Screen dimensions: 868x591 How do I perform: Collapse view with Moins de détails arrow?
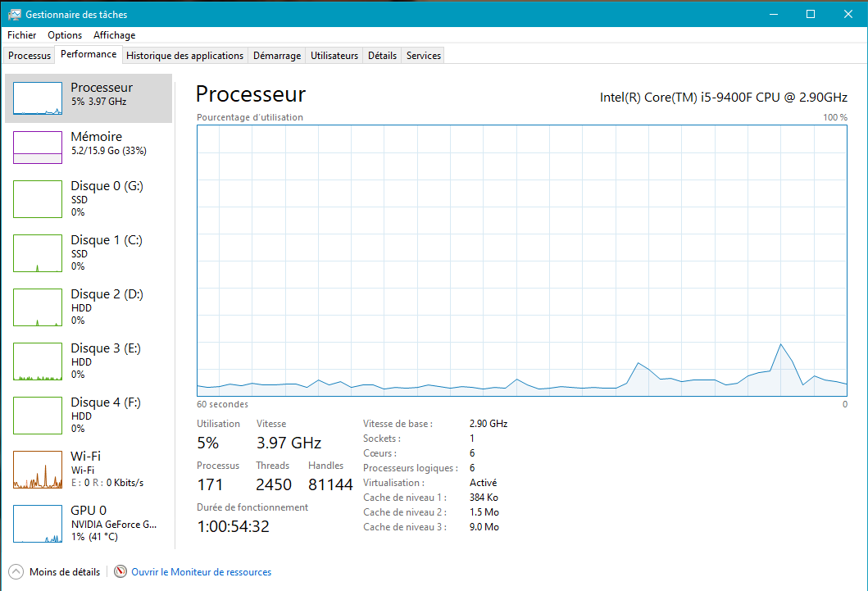(16, 571)
